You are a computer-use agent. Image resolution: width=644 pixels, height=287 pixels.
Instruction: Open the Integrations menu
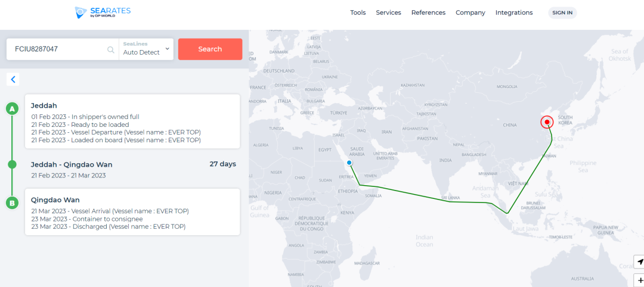click(x=514, y=13)
